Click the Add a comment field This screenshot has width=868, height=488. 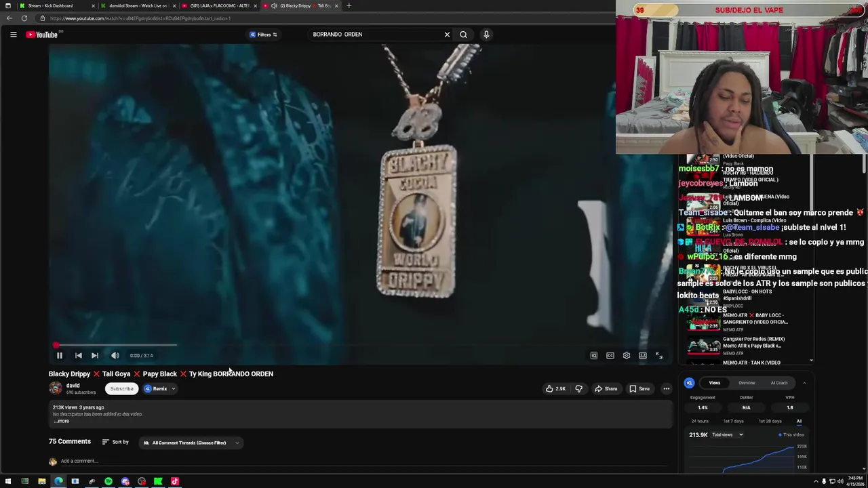(79, 461)
